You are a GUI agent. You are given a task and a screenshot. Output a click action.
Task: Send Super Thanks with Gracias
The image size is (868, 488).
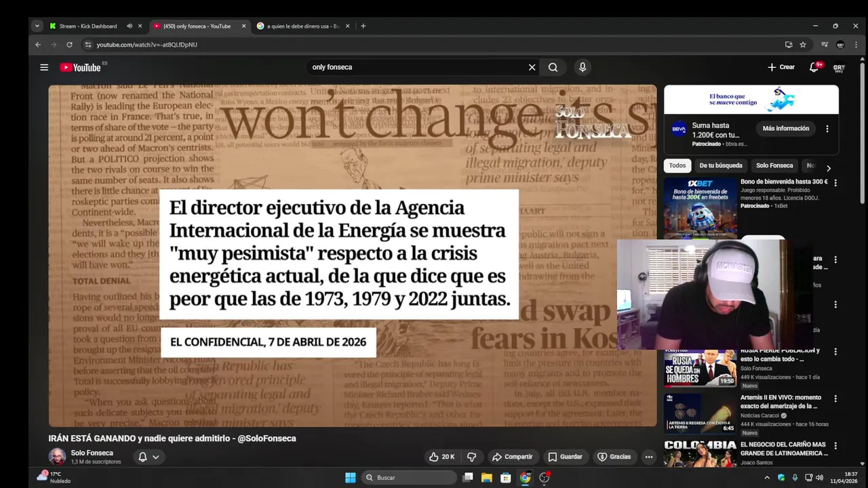(614, 457)
